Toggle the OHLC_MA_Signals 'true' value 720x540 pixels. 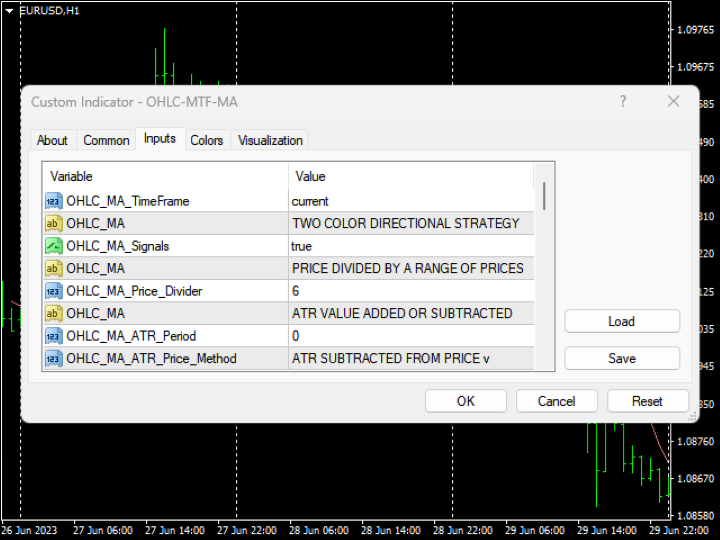tap(410, 246)
